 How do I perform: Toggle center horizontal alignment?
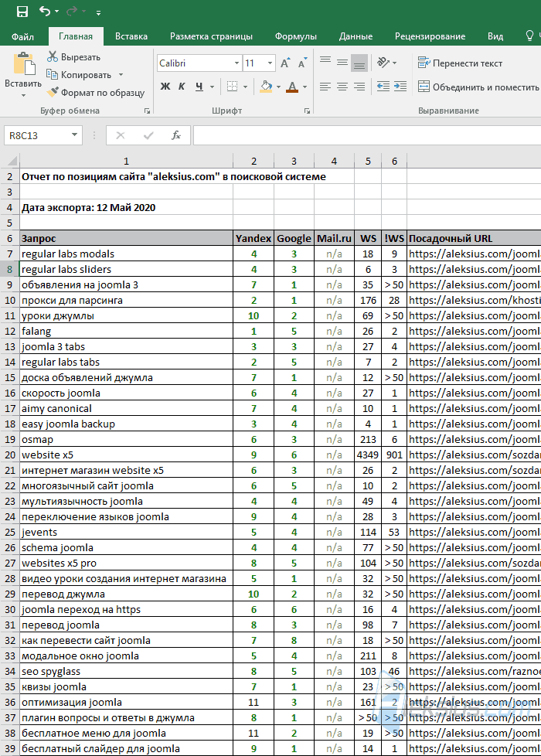coord(342,87)
